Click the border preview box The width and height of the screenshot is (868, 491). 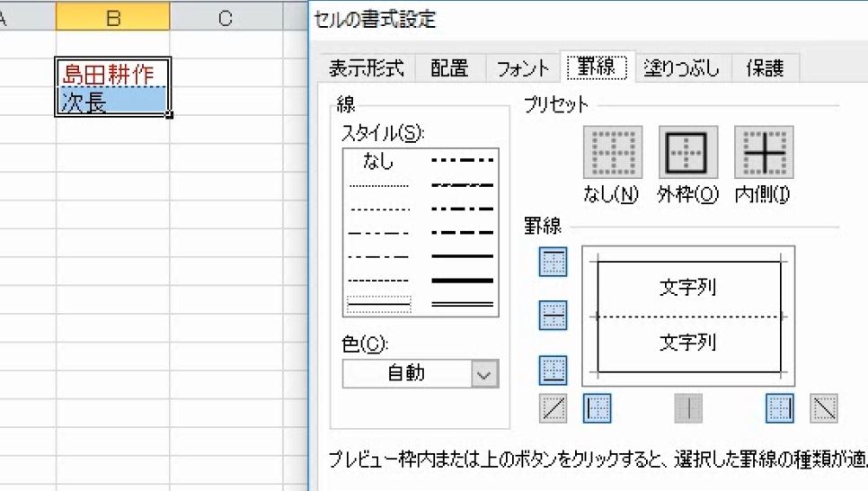[688, 317]
